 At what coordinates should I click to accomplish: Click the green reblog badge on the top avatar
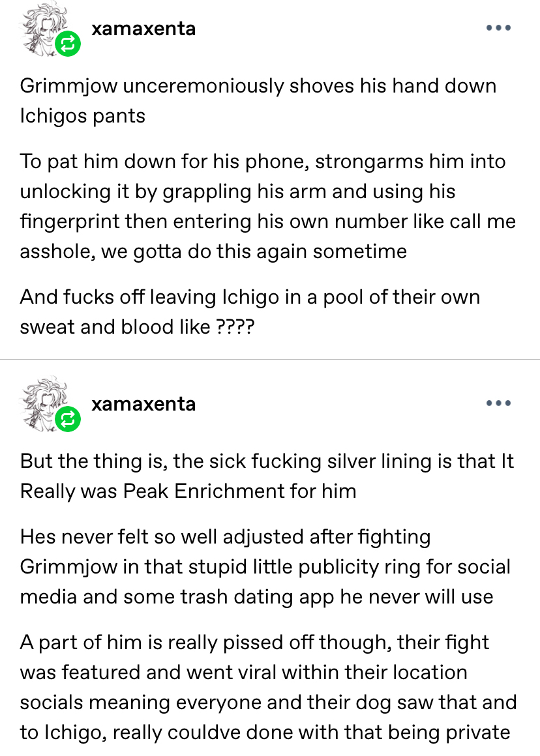(68, 44)
